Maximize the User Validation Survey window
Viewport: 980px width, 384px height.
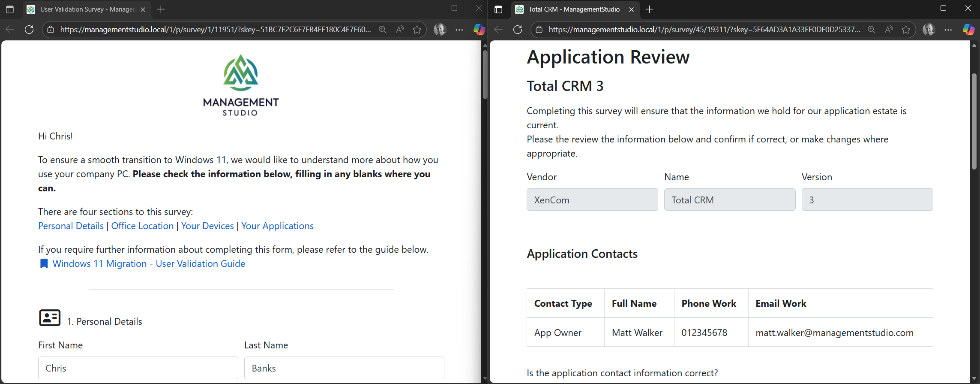click(454, 8)
